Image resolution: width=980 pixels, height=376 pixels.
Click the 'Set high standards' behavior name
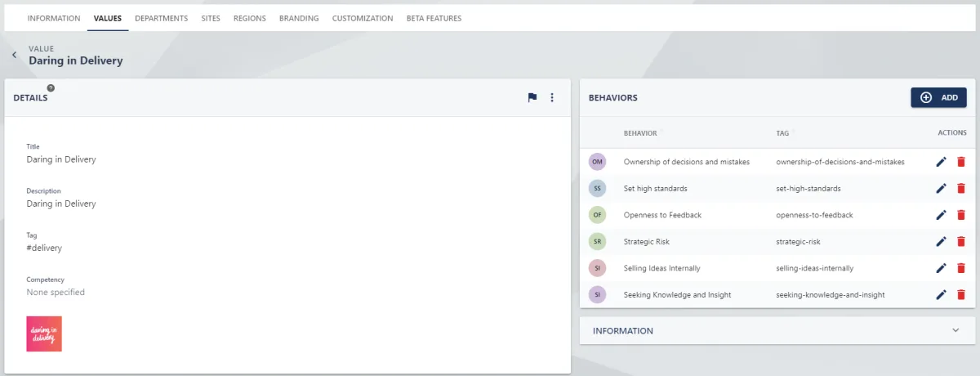click(655, 188)
